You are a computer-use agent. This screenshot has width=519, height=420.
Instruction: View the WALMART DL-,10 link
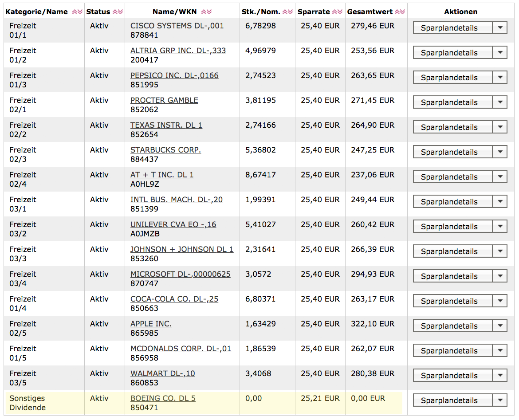pyautogui.click(x=162, y=373)
